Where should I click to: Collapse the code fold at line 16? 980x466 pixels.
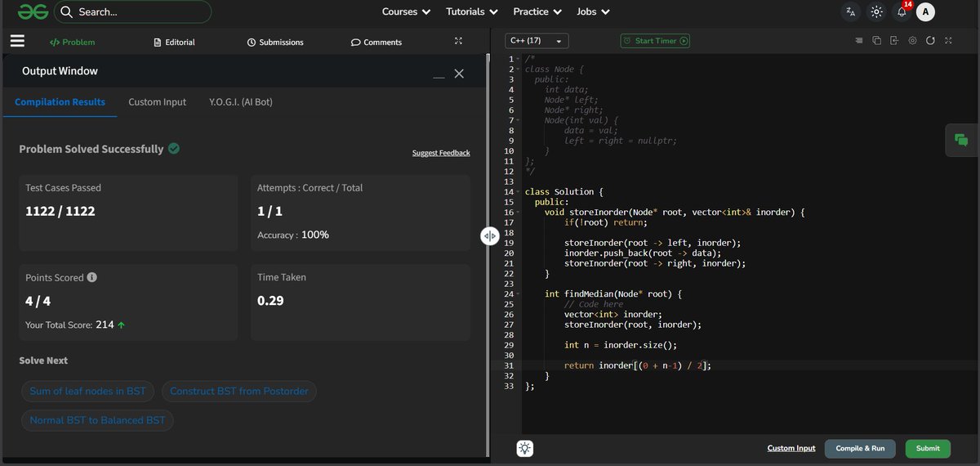[x=519, y=213]
